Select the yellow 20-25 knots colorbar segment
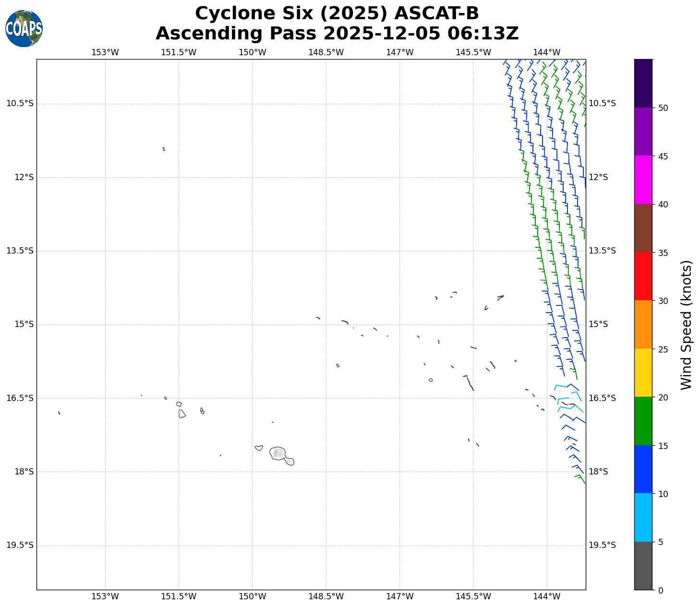The image size is (700, 607). (x=643, y=373)
